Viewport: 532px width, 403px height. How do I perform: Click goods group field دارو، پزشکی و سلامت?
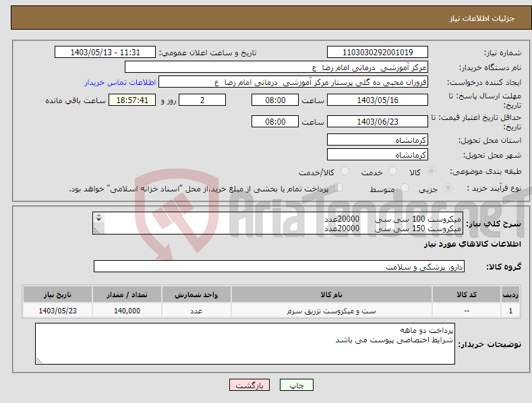279,267
